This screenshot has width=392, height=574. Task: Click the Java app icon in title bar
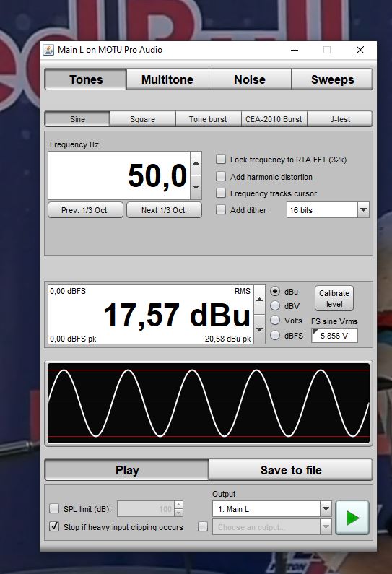pyautogui.click(x=48, y=50)
